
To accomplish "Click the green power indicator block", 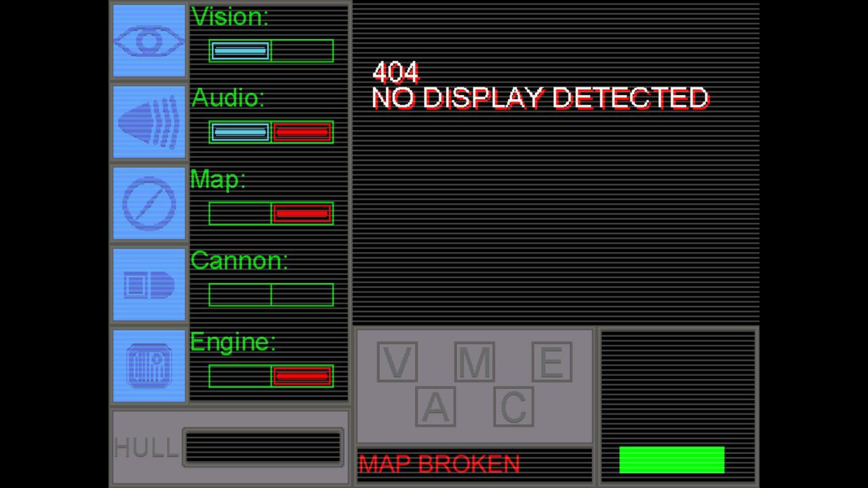I will [x=672, y=460].
